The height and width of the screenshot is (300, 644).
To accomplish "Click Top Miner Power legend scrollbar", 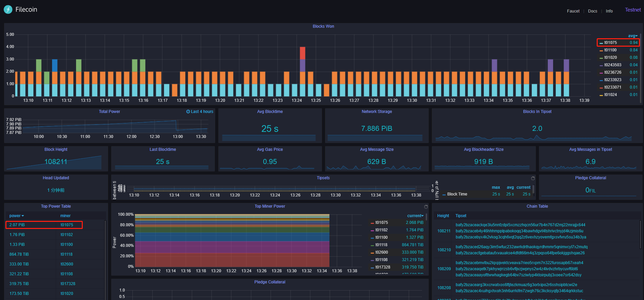I will 426,217.
